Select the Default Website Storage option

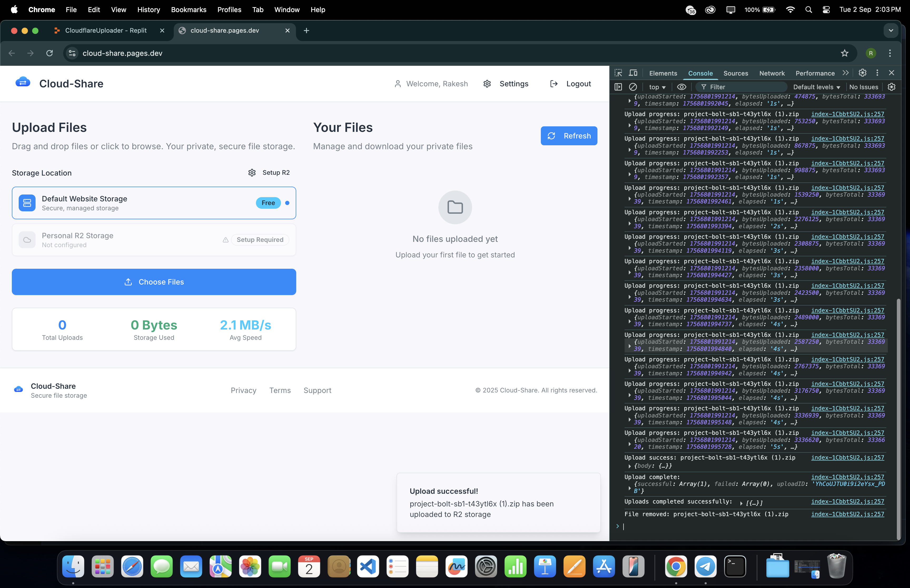tap(154, 203)
